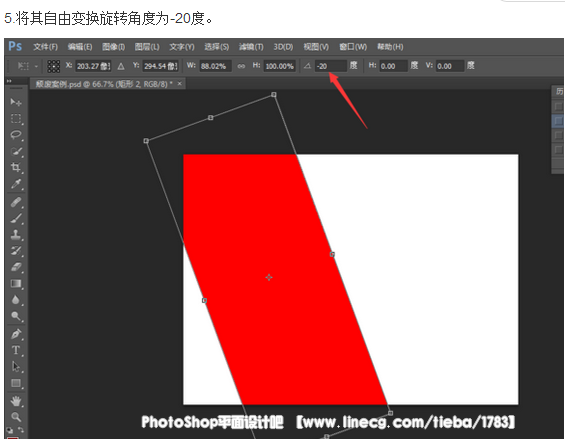Click the topmost corner transform handle
Viewport: 565px width, 439px height.
coord(274,94)
